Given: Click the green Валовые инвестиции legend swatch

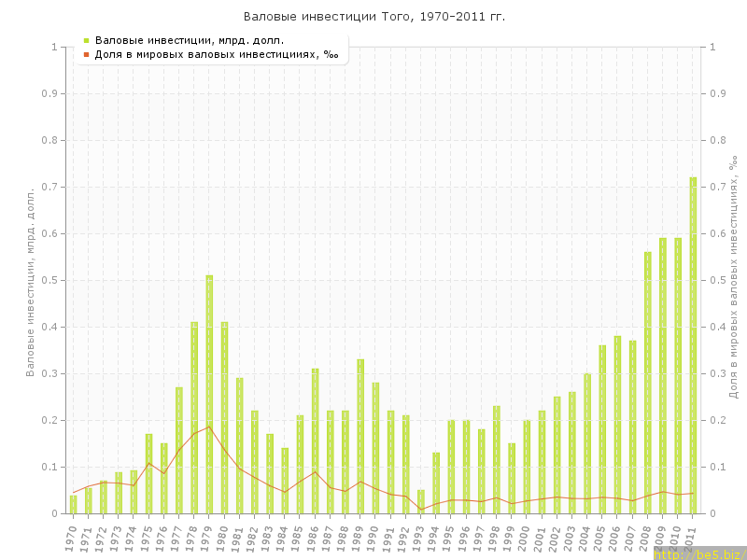Looking at the screenshot, I should tap(86, 40).
